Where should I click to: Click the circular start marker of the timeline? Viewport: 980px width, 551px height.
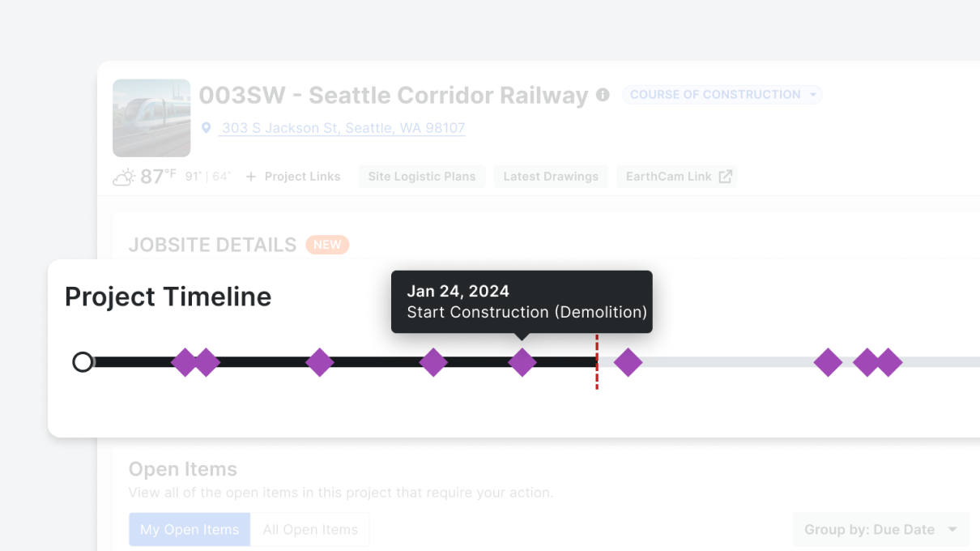coord(83,362)
